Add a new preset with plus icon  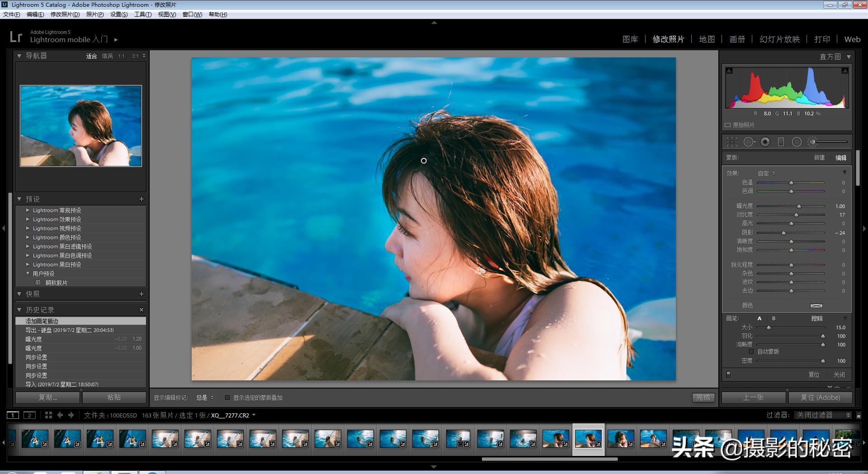pos(142,199)
